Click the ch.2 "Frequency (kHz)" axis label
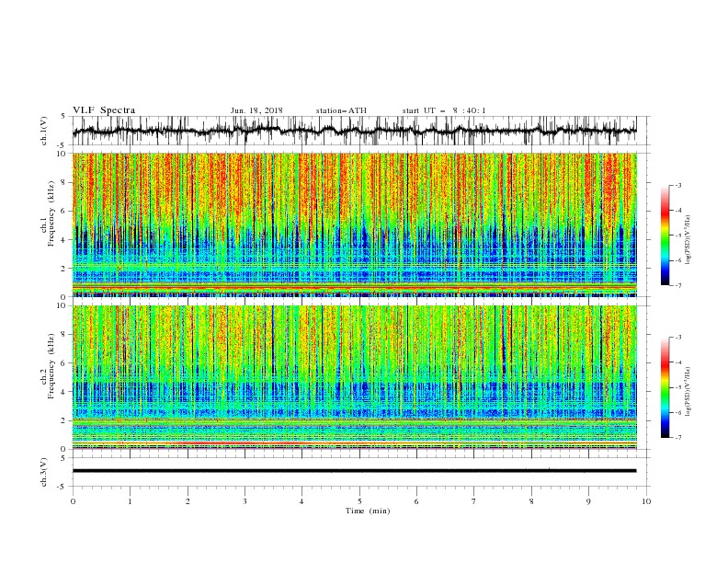This screenshot has height=563, width=728. (51, 366)
